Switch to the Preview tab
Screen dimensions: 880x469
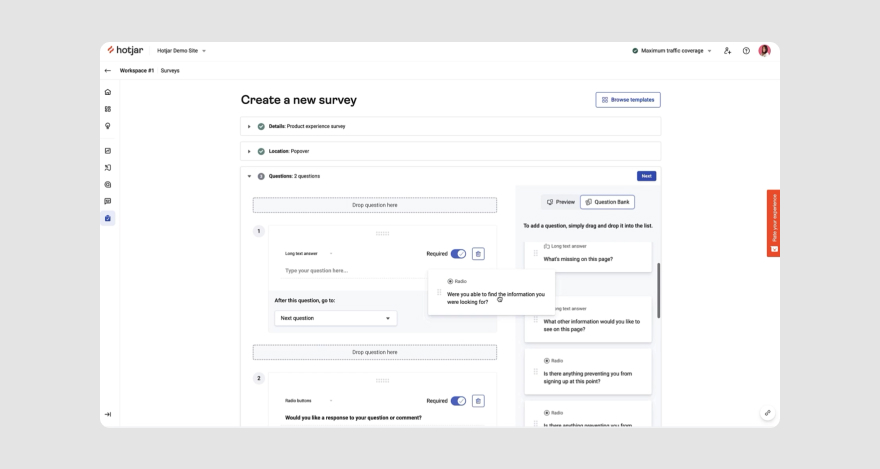coord(561,202)
